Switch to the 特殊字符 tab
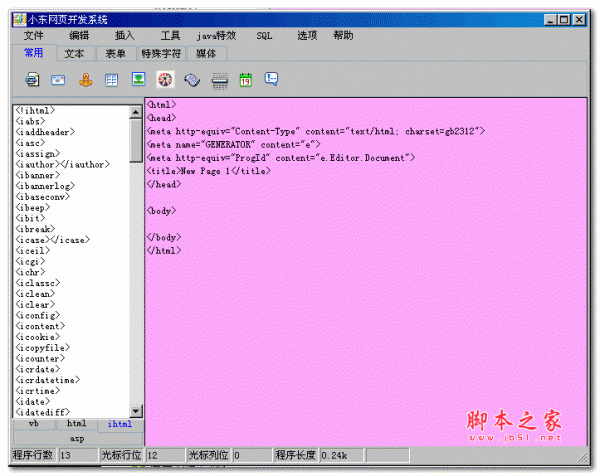 pyautogui.click(x=162, y=53)
